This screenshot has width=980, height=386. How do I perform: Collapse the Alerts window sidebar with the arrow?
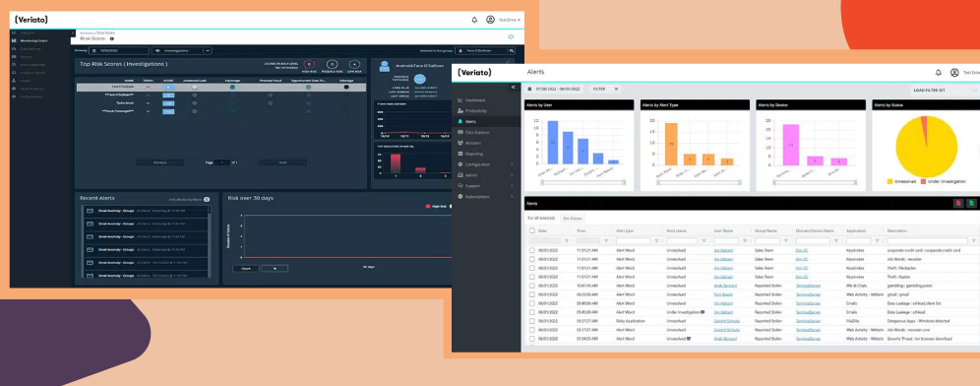pyautogui.click(x=514, y=87)
